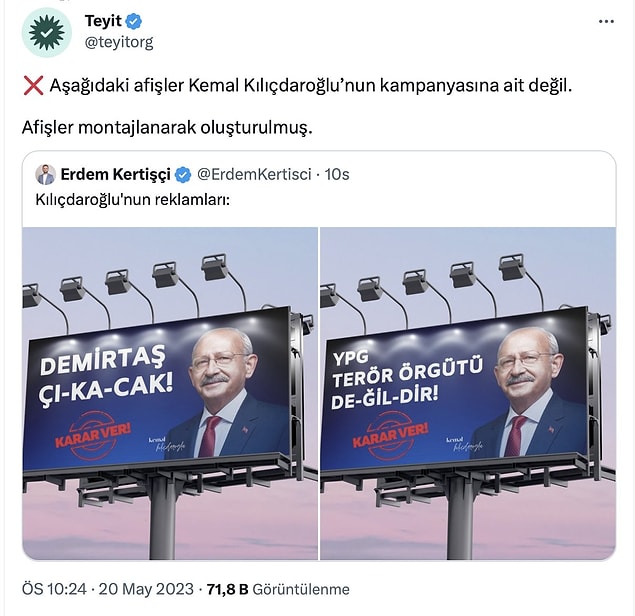Open the Teyit profile avatar

(x=47, y=32)
